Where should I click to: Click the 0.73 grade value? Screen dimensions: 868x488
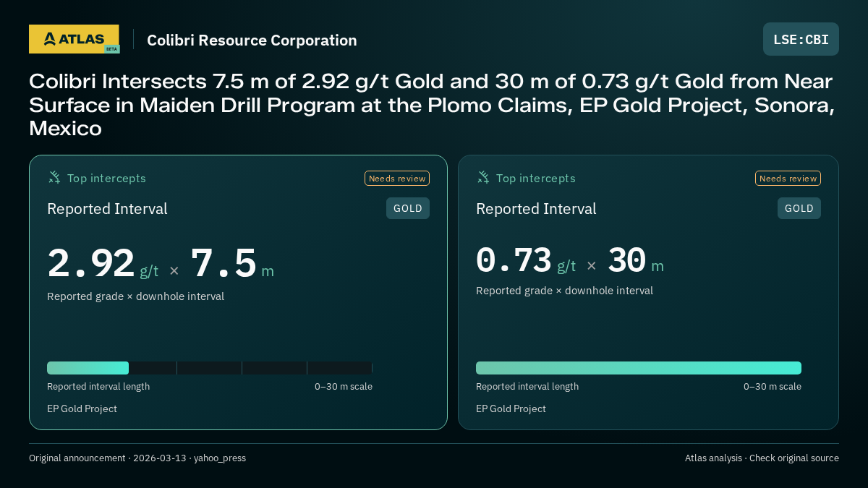514,260
